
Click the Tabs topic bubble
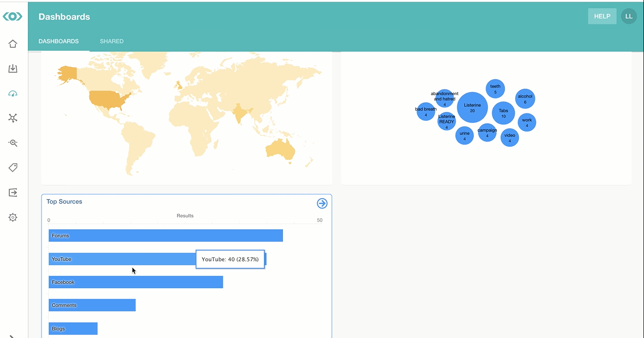click(x=503, y=113)
